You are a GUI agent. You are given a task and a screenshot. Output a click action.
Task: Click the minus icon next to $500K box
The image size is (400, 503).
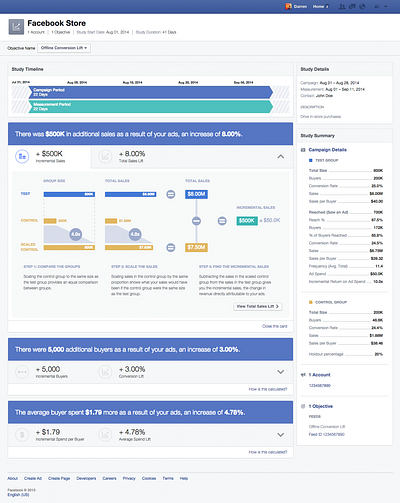(x=222, y=221)
